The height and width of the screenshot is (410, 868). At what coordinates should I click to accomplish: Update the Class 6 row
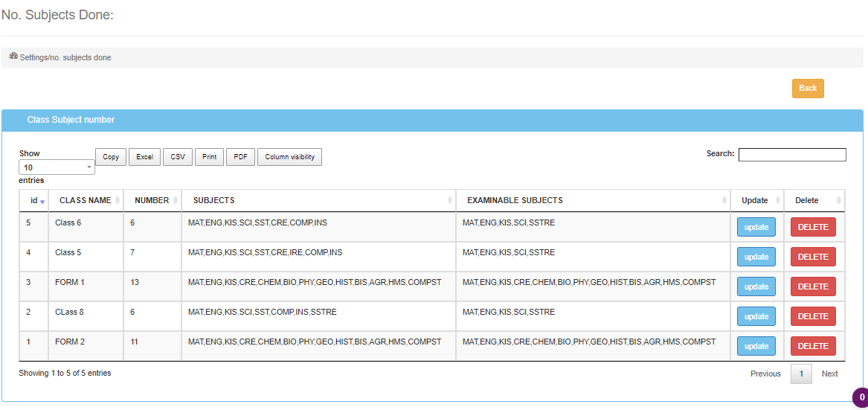coord(756,227)
